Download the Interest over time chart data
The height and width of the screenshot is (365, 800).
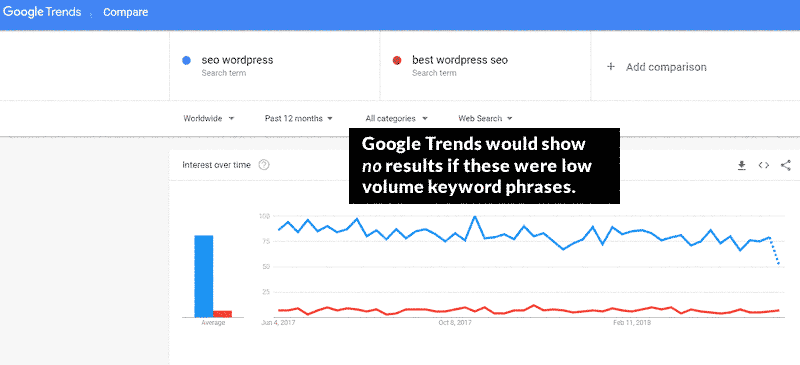[x=742, y=165]
